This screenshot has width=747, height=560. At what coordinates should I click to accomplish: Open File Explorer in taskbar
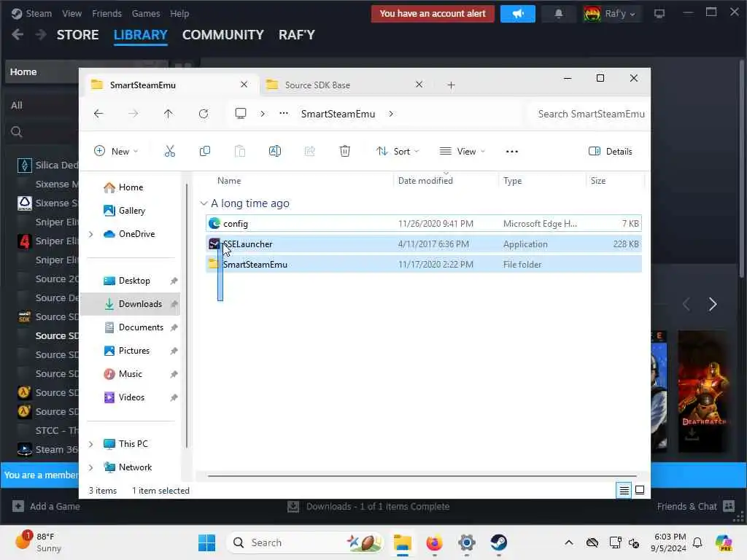(403, 542)
